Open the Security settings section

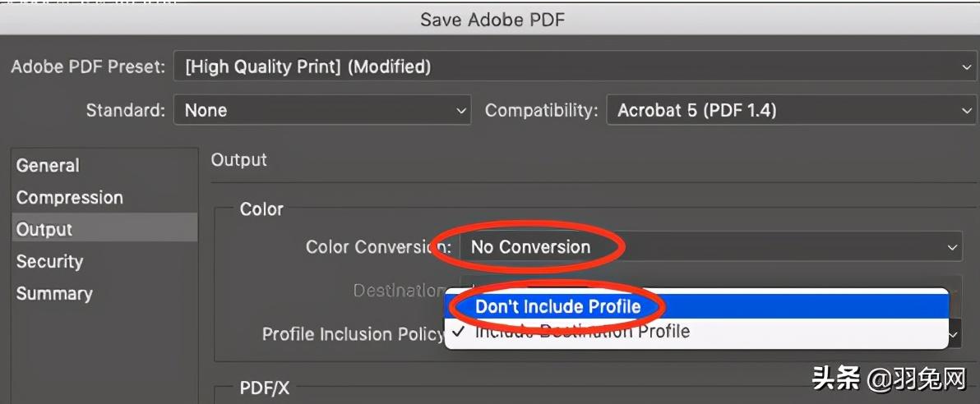[x=49, y=262]
